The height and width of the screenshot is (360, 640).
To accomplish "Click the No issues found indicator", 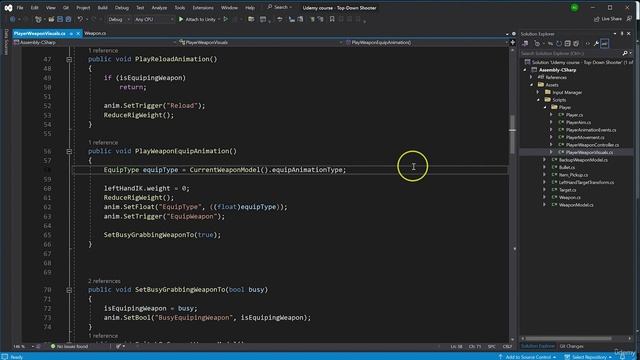I will [x=69, y=346].
